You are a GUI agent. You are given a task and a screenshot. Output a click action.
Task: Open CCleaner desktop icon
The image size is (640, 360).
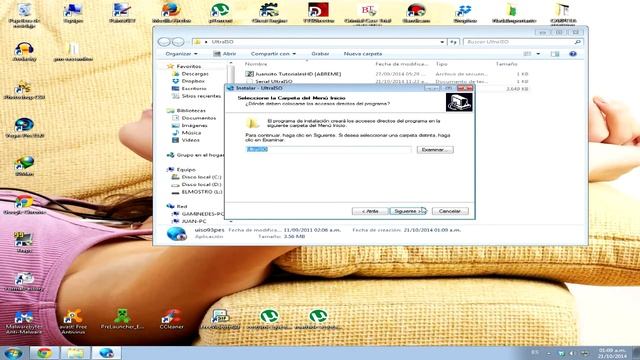pyautogui.click(x=171, y=320)
